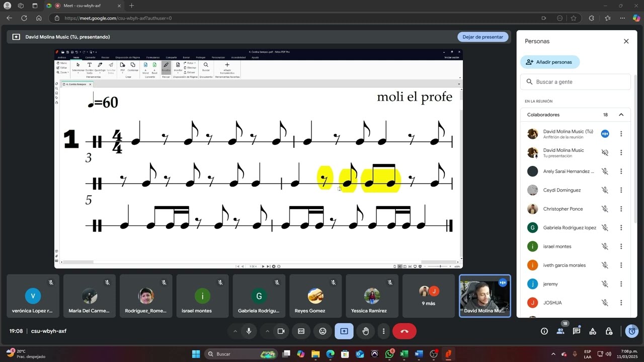This screenshot has height=362, width=644.
Task: Raise hand in the meeting
Action: (366, 331)
